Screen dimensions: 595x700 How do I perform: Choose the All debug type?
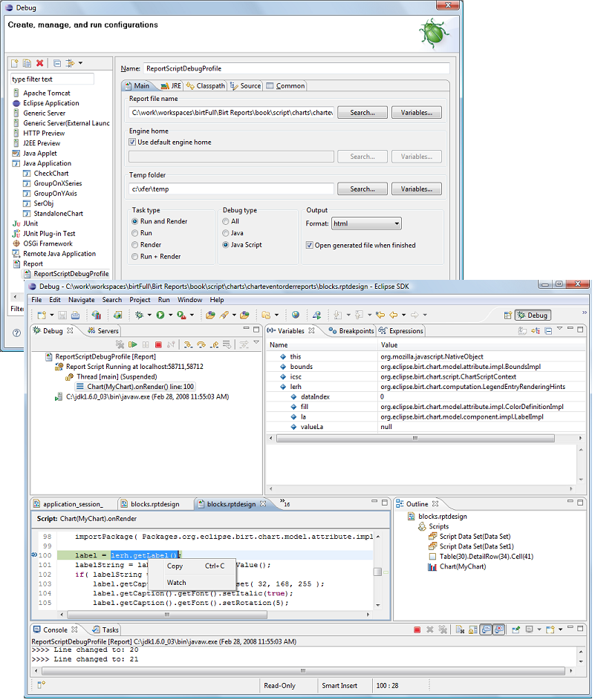pos(226,221)
